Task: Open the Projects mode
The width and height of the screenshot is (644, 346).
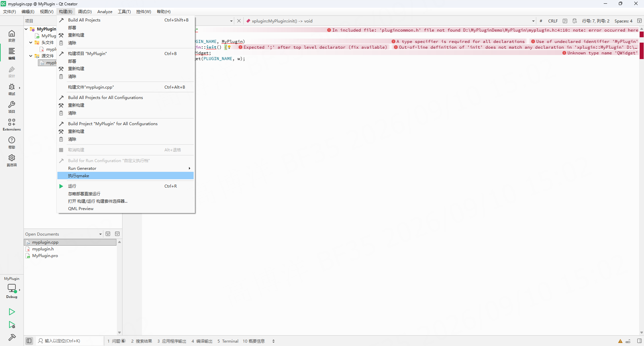Action: 12,107
